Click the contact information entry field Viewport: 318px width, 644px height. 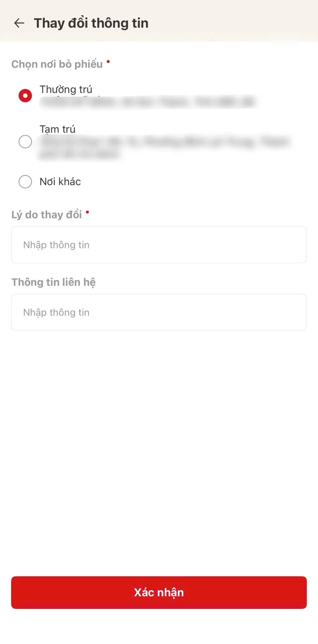tap(159, 312)
